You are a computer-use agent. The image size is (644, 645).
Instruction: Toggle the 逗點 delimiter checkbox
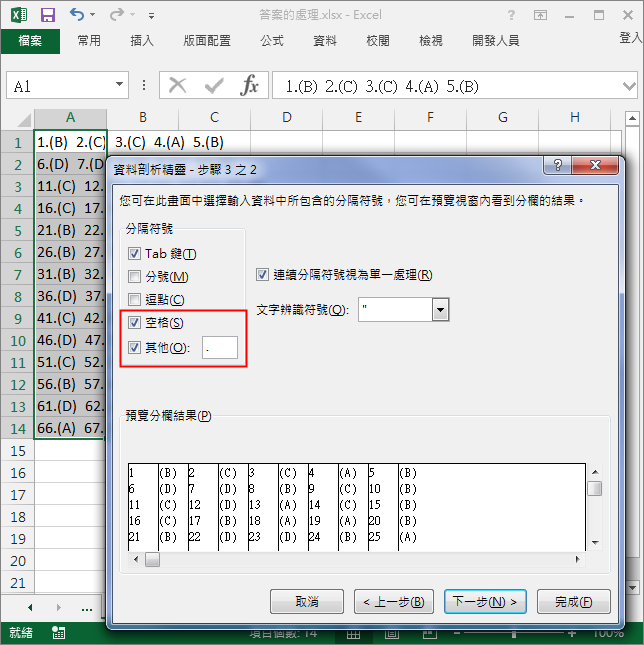pos(134,299)
